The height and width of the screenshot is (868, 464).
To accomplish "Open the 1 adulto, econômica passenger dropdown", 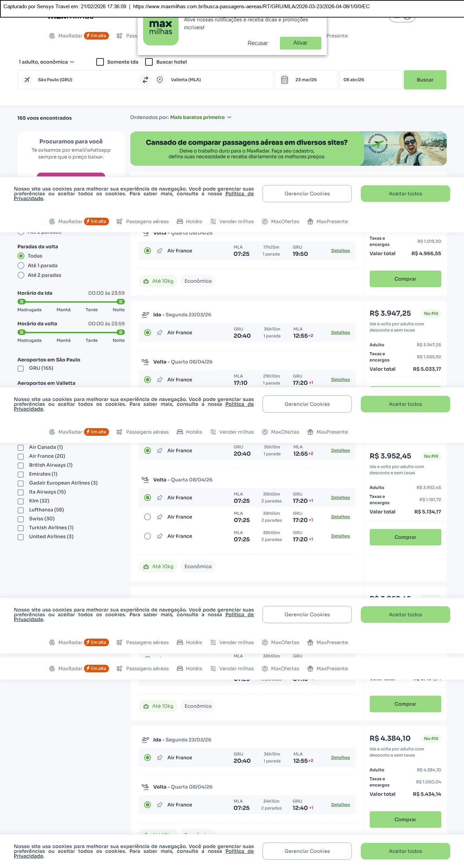I will tap(46, 62).
